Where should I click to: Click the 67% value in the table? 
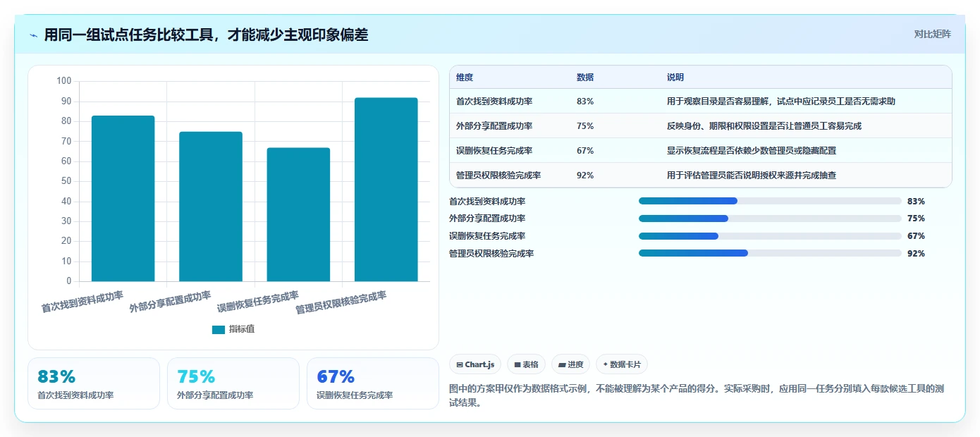tap(585, 151)
